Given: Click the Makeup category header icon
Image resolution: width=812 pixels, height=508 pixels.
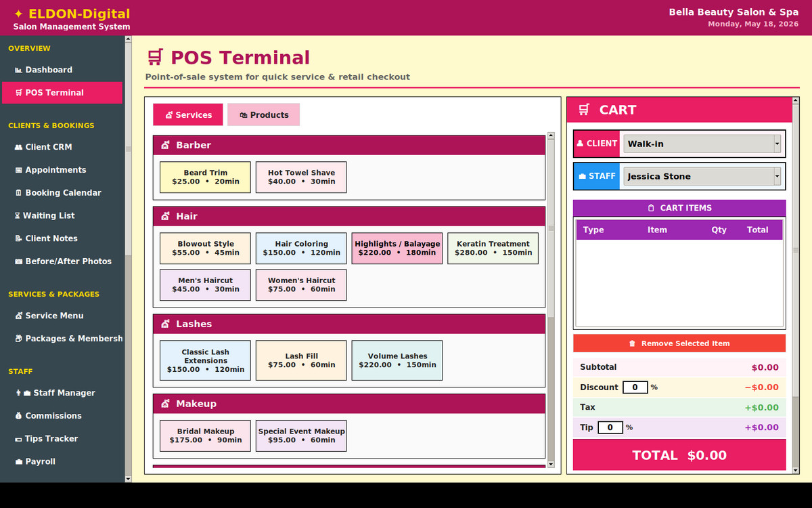Looking at the screenshot, I should coord(165,404).
